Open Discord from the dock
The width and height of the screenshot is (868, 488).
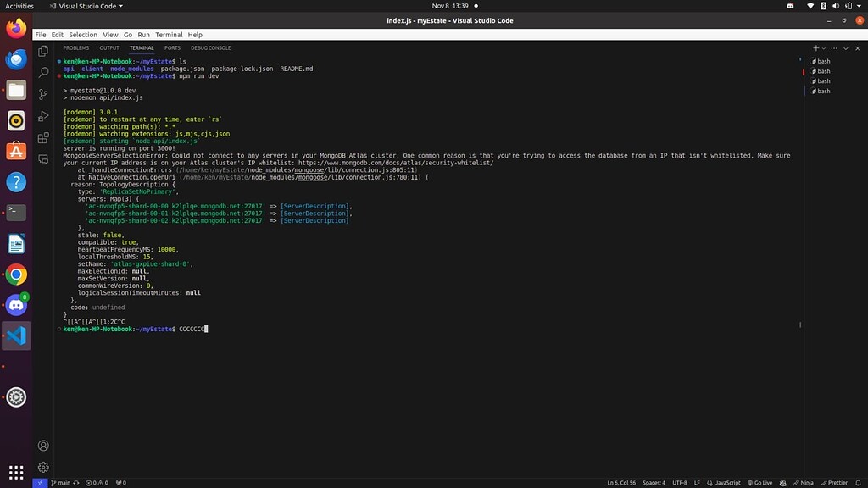[x=16, y=305]
